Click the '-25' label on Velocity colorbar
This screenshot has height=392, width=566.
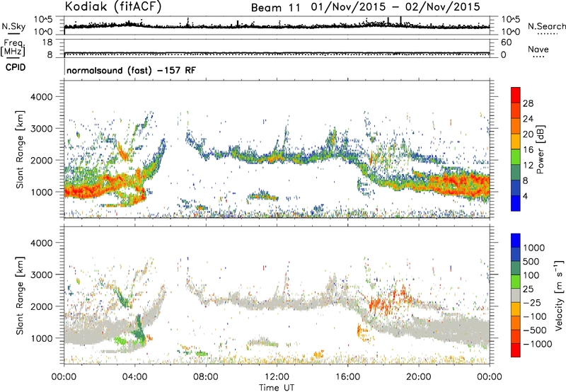point(532,303)
